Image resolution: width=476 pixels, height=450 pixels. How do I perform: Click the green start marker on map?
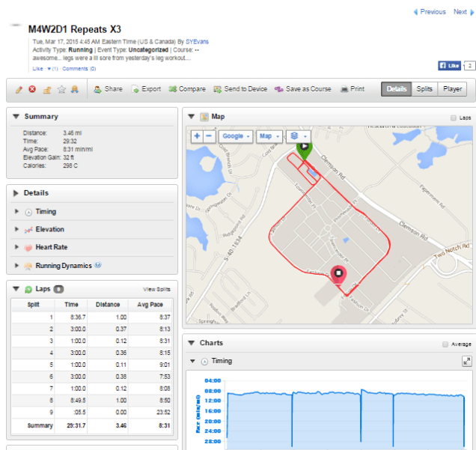tap(303, 148)
